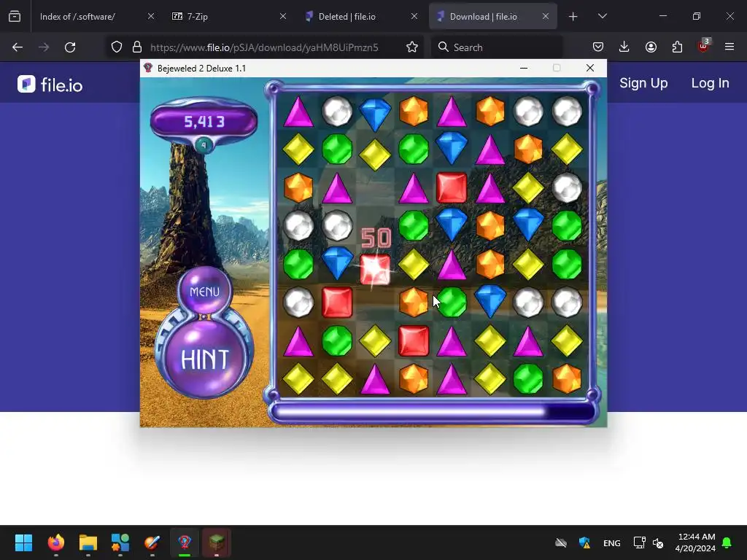This screenshot has width=747, height=560.
Task: Open the Firefox account icon
Action: 651,47
